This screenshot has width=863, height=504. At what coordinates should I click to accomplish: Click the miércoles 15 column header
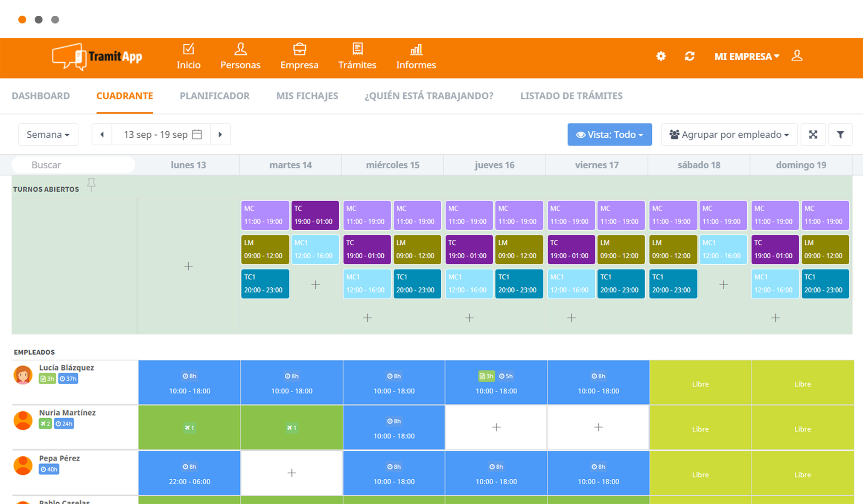tap(393, 165)
